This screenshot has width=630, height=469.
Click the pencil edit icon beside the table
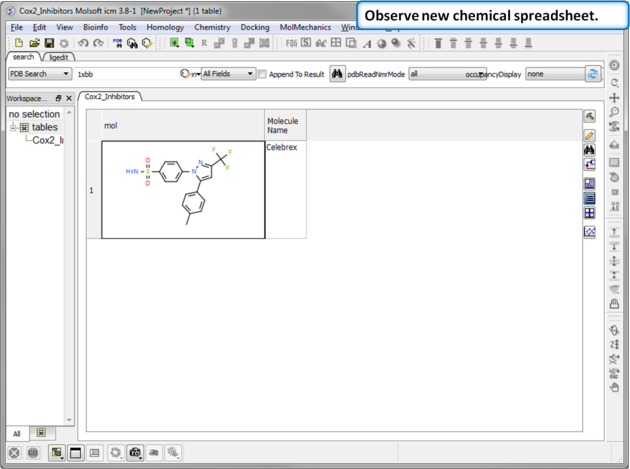click(590, 135)
